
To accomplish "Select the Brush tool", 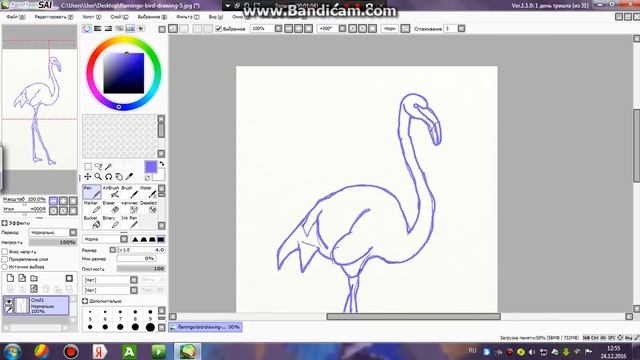I will point(129,192).
